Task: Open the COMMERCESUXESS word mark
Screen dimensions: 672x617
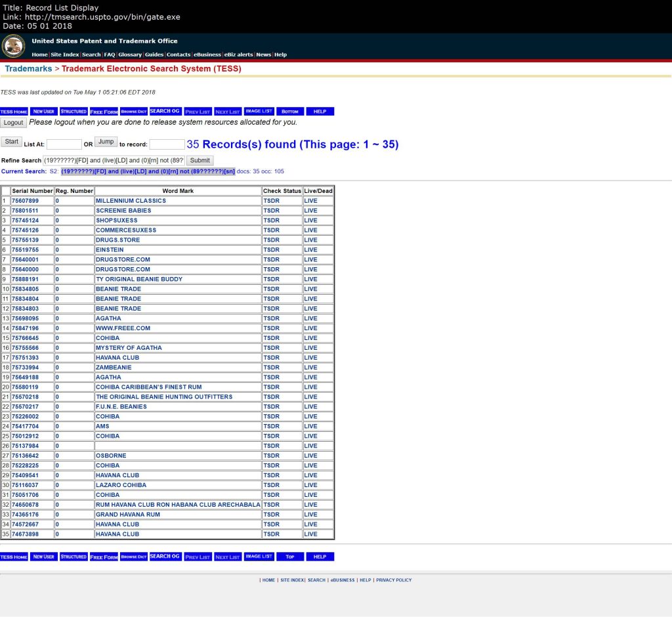Action: coord(126,230)
